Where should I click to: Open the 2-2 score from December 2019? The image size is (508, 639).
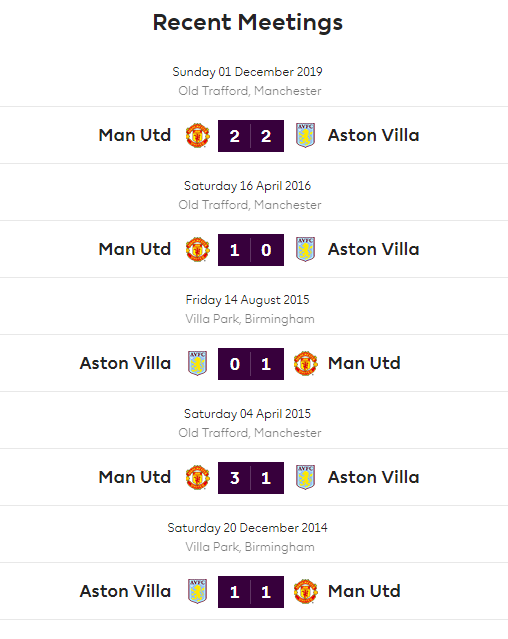point(251,136)
